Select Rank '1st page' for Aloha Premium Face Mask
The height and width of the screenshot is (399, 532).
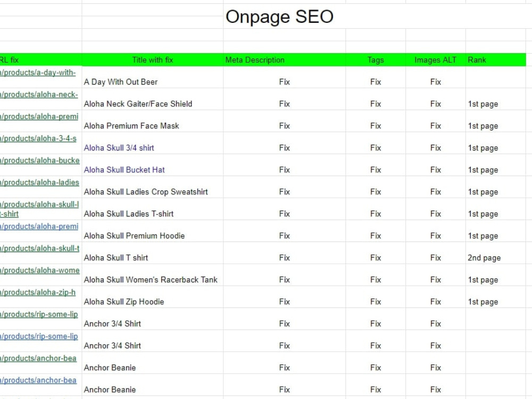[x=496, y=121]
